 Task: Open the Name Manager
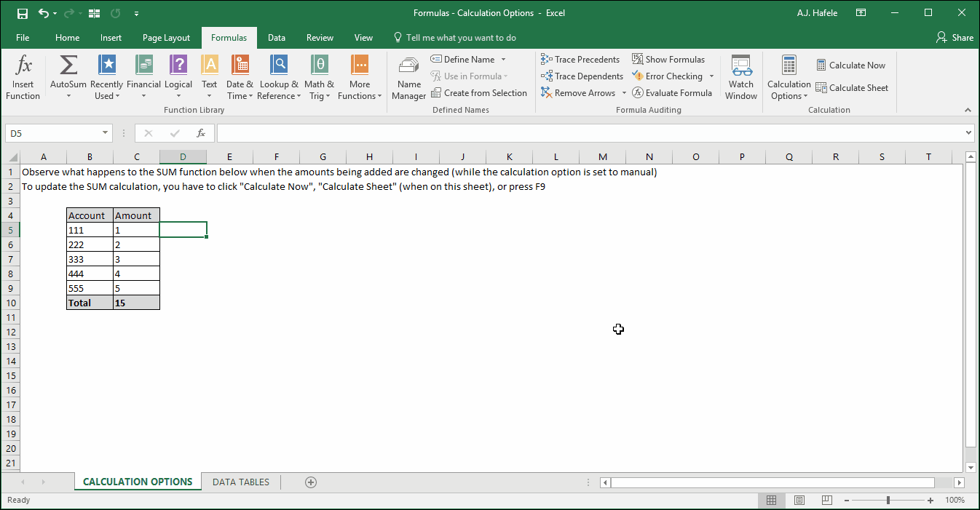409,78
